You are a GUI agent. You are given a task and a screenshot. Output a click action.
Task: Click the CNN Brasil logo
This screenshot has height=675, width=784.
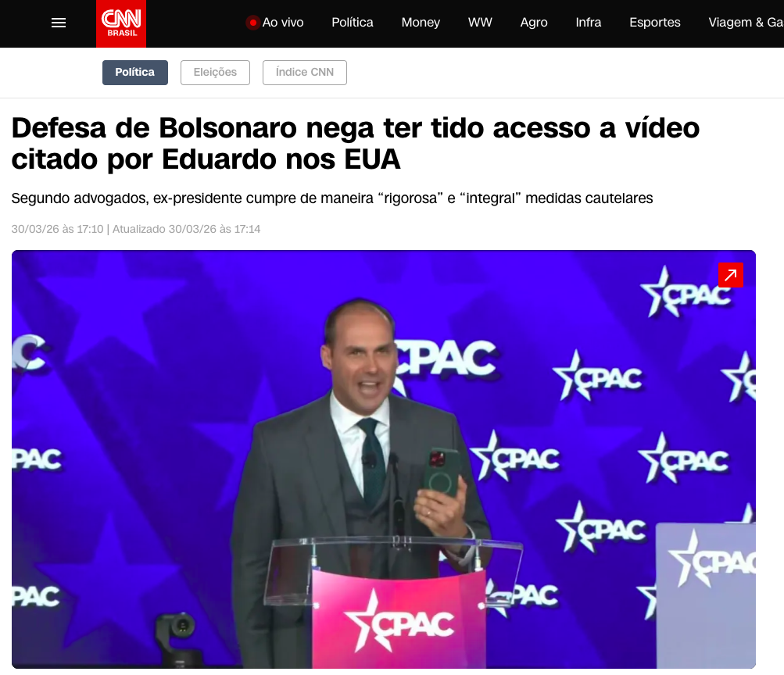(x=121, y=23)
